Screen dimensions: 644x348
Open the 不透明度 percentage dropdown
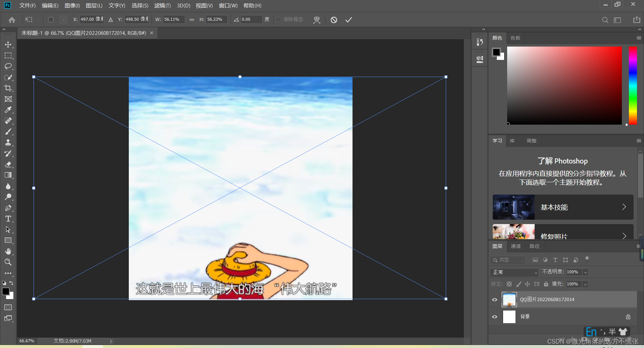[585, 272]
